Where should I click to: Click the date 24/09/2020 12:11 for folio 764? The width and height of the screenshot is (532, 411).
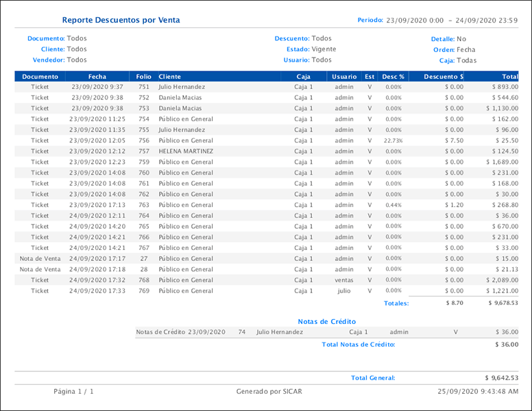pos(97,216)
